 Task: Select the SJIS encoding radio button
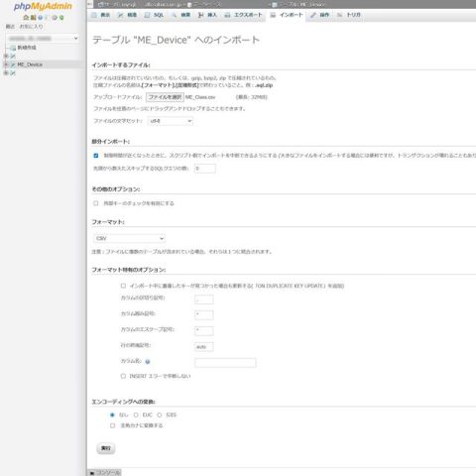click(160, 415)
